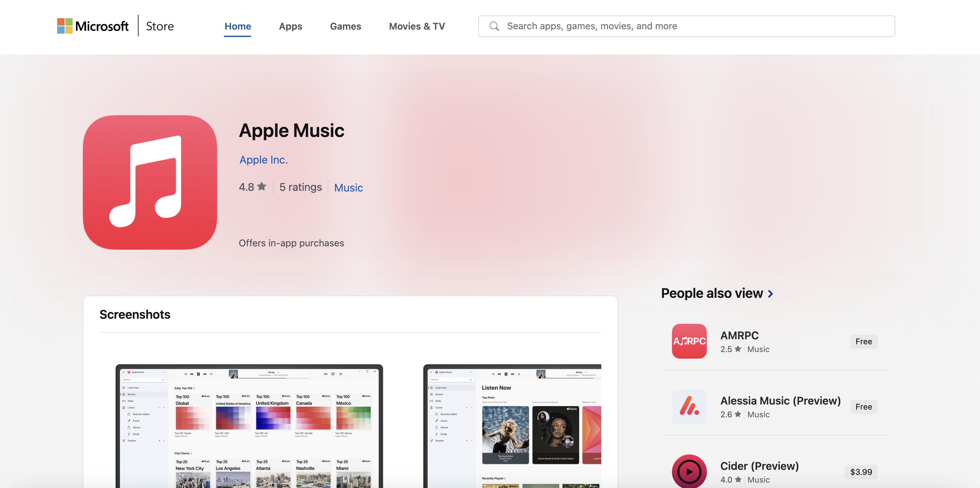Open the Games tab
Viewport: 980px width, 488px height.
coord(345,26)
